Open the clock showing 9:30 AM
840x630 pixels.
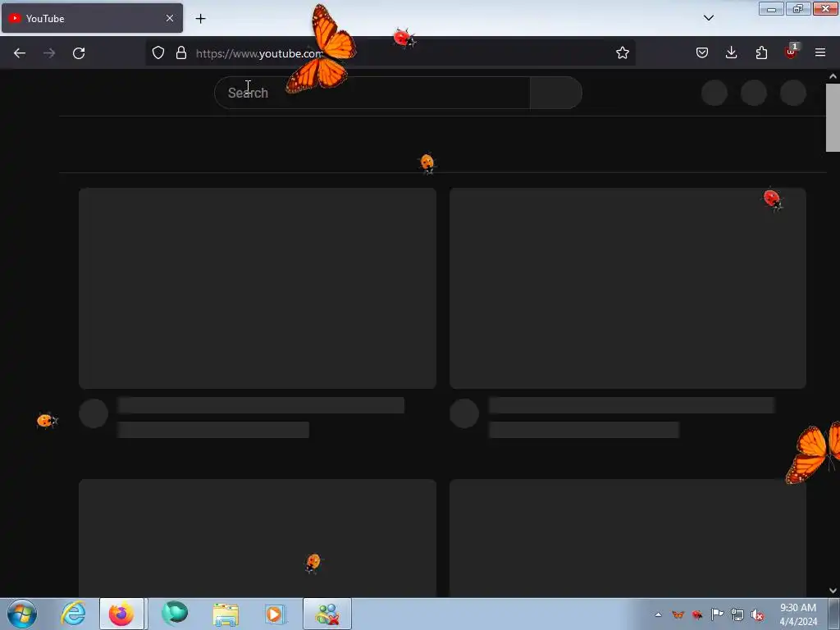pos(798,614)
